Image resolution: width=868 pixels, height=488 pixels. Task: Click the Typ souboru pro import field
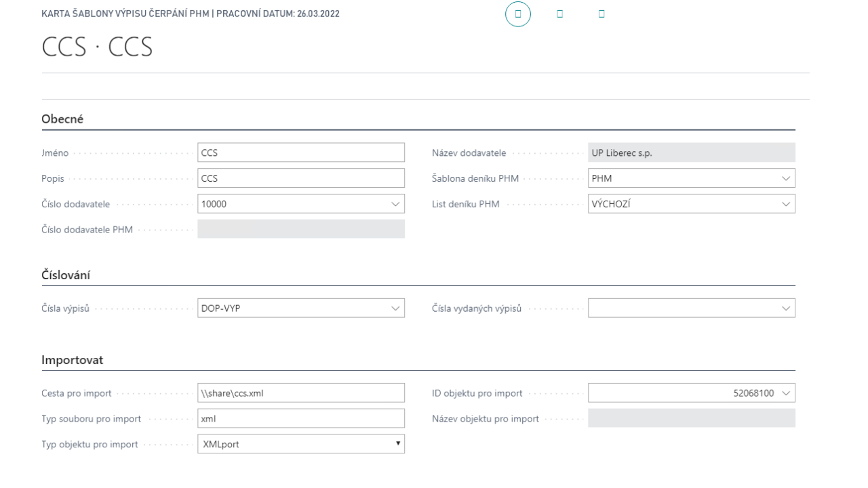point(301,418)
